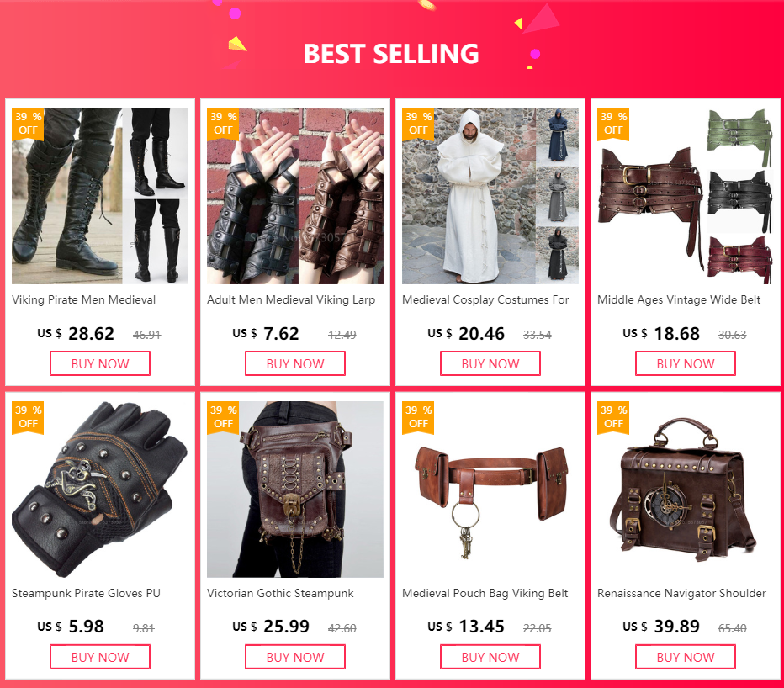Click BUY NOW for Renaissance Navigator Shoulder bag
The width and height of the screenshot is (784, 688).
pos(686,657)
